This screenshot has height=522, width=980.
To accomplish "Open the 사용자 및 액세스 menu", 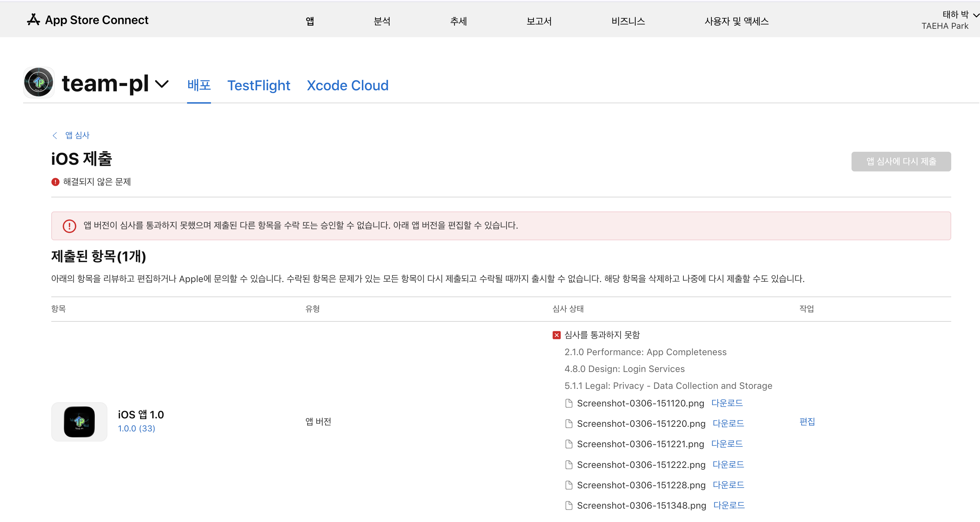I will pos(736,21).
